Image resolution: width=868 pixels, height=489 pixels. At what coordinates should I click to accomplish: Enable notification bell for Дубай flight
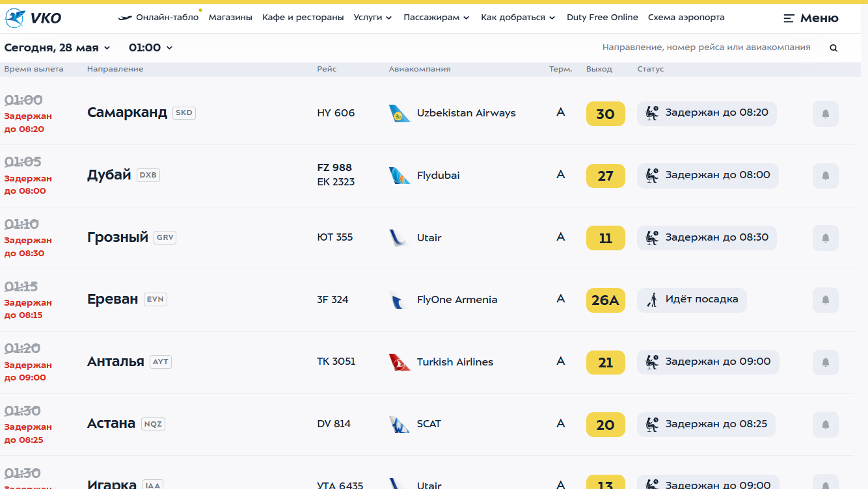pyautogui.click(x=825, y=176)
